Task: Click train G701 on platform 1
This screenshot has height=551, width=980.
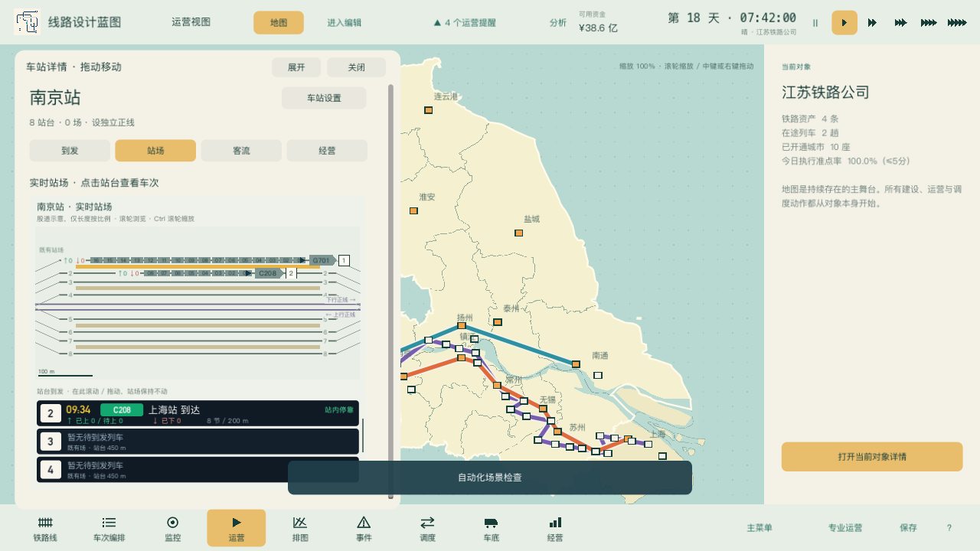Action: pos(322,260)
